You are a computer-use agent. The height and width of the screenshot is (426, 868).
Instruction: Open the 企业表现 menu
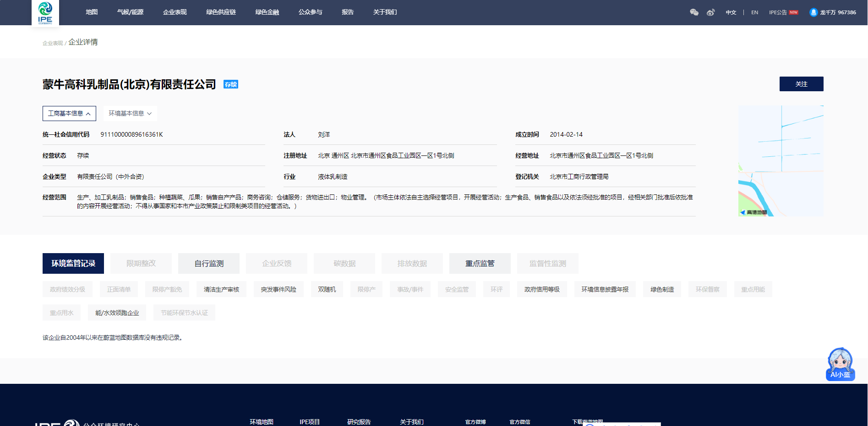[x=175, y=12]
